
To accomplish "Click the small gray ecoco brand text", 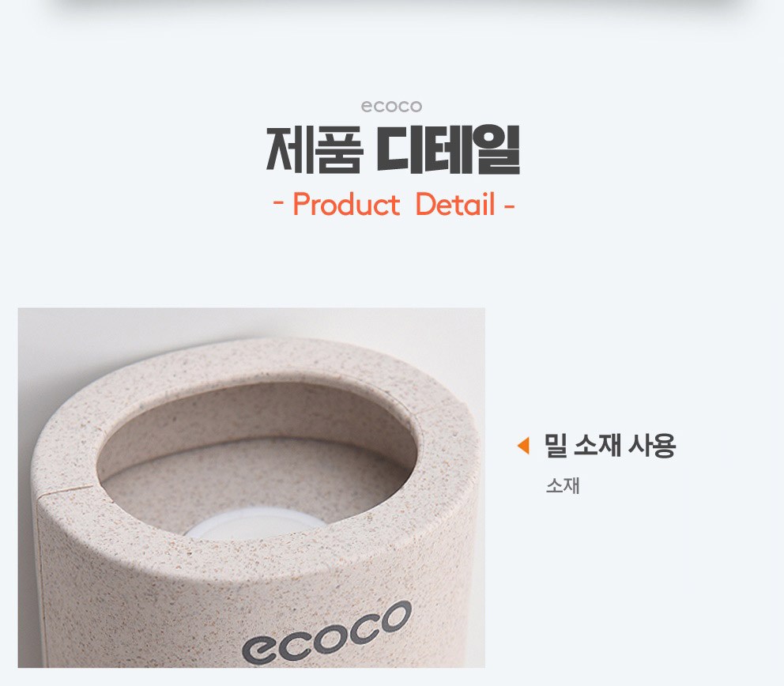I will 391,107.
